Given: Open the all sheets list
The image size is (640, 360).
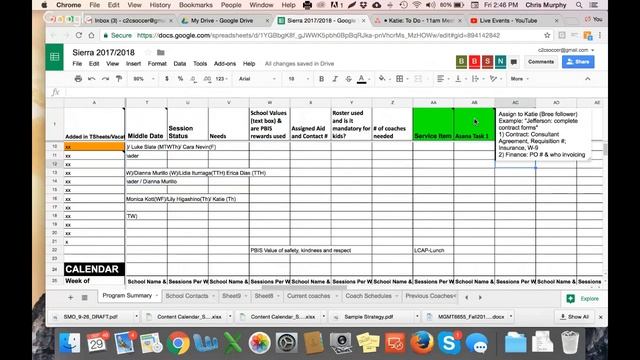Looking at the screenshot, I should point(84,298).
